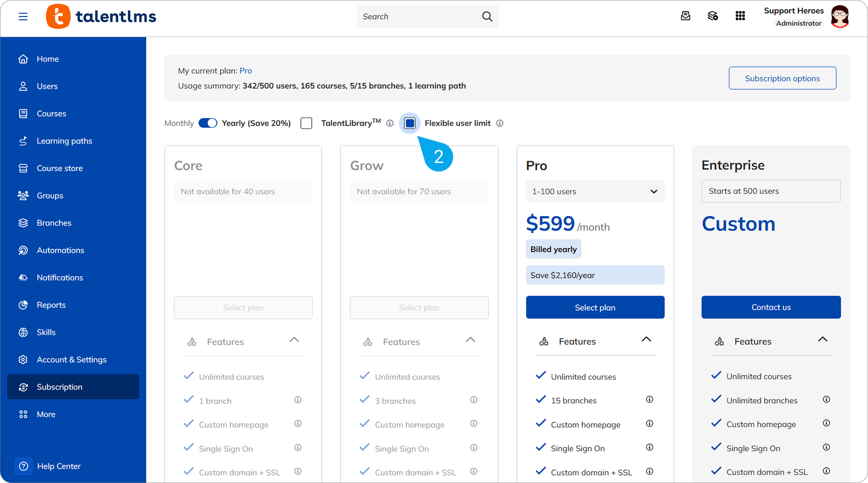Image resolution: width=868 pixels, height=483 pixels.
Task: Click info icon for Pro's Single Sign On
Action: [649, 447]
